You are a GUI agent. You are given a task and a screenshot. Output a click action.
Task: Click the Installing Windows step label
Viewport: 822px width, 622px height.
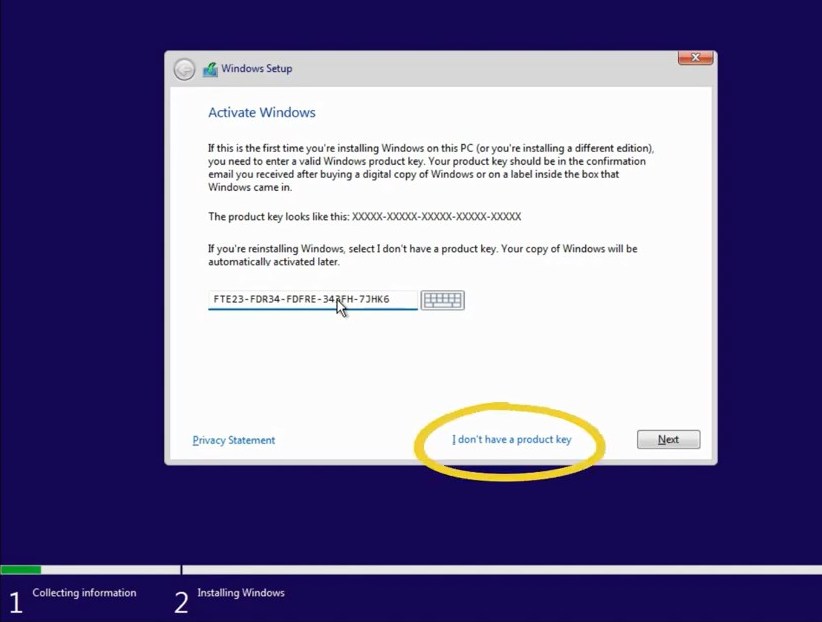point(241,593)
